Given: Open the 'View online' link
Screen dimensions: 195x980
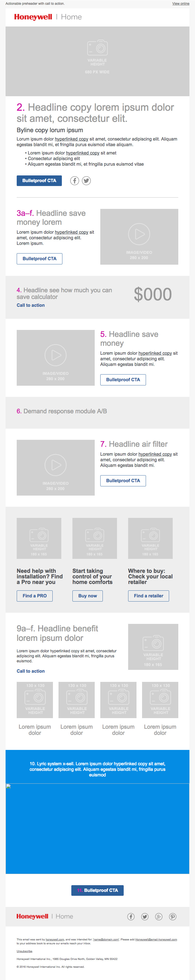Looking at the screenshot, I should (181, 3).
